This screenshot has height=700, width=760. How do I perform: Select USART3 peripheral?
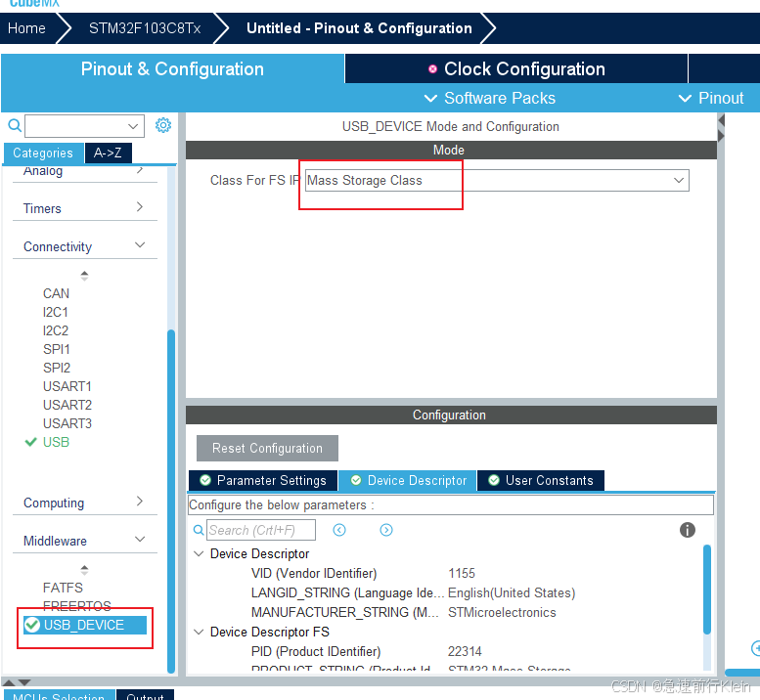pyautogui.click(x=67, y=423)
